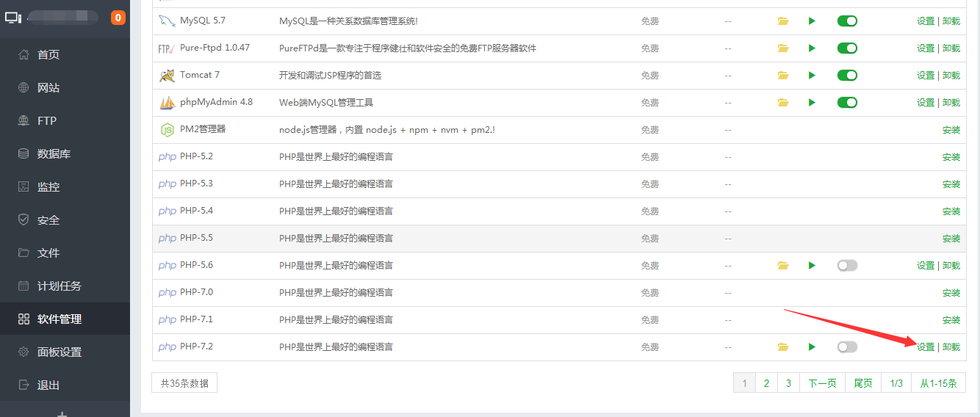
Task: Click 安装 for PHP-5.5
Action: click(x=951, y=239)
